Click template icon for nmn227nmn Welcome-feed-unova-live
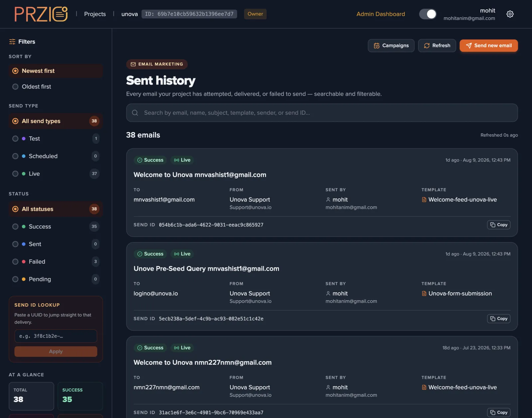This screenshot has height=418, width=532. [x=424, y=387]
